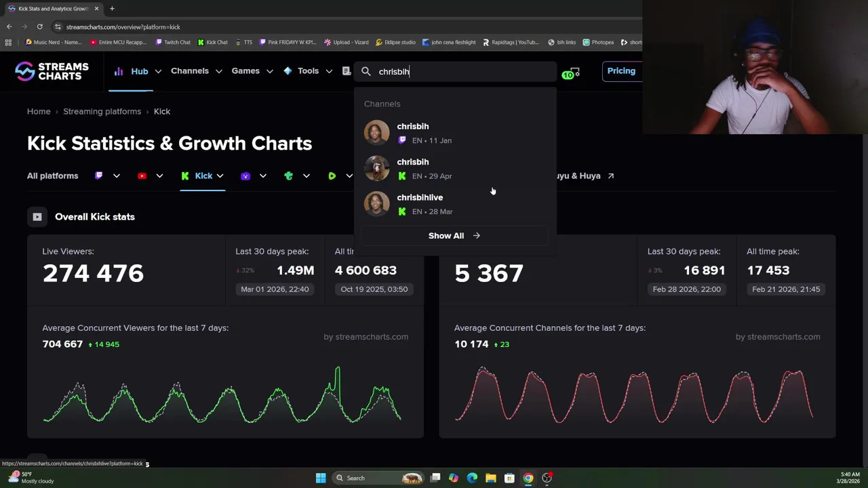Open the Twitch Chat bookmark
This screenshot has height=488, width=868.
coord(173,42)
